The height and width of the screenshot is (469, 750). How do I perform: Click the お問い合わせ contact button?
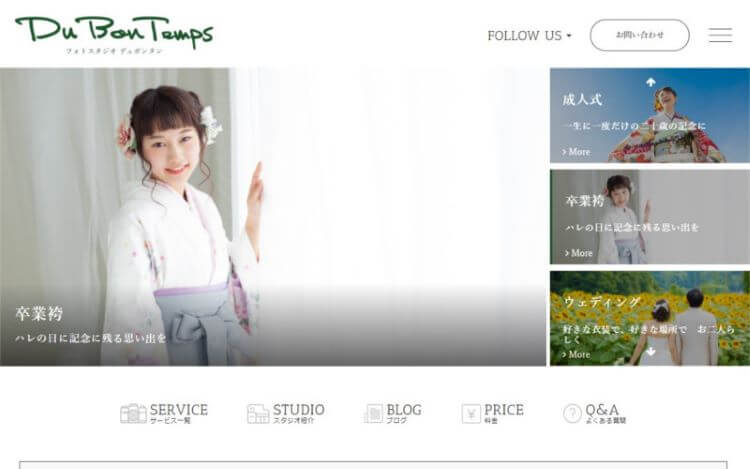pyautogui.click(x=640, y=35)
